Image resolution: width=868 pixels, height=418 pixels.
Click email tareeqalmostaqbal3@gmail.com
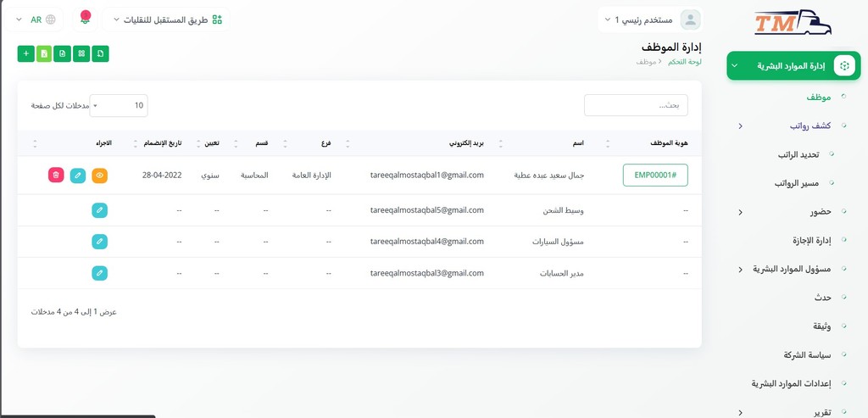point(427,274)
